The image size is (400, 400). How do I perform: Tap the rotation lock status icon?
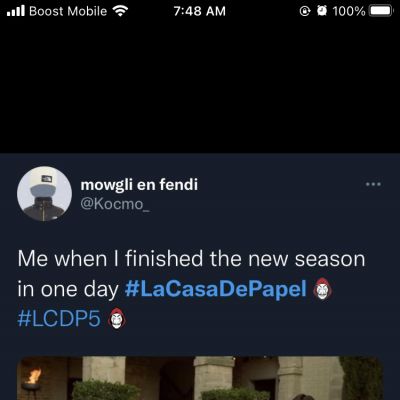coord(305,11)
